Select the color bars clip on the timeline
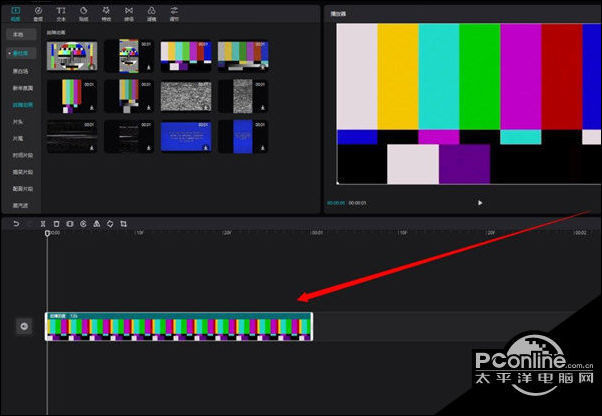Image resolution: width=602 pixels, height=416 pixels. tap(179, 327)
